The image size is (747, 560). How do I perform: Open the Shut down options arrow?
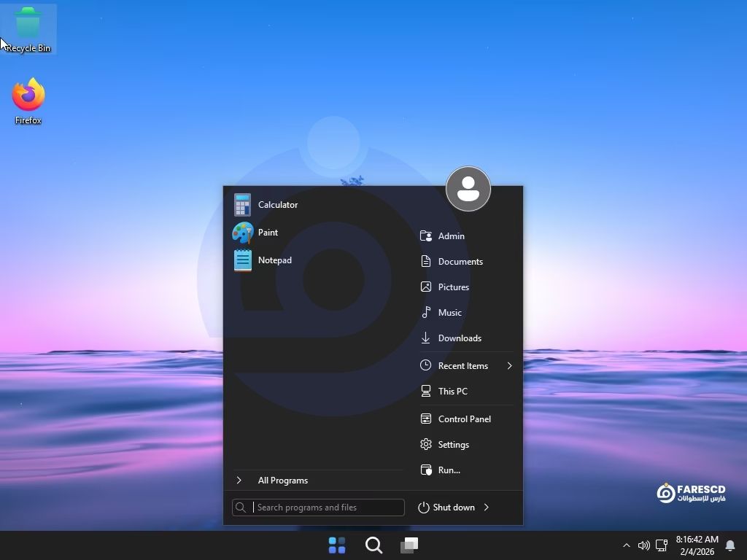click(487, 507)
